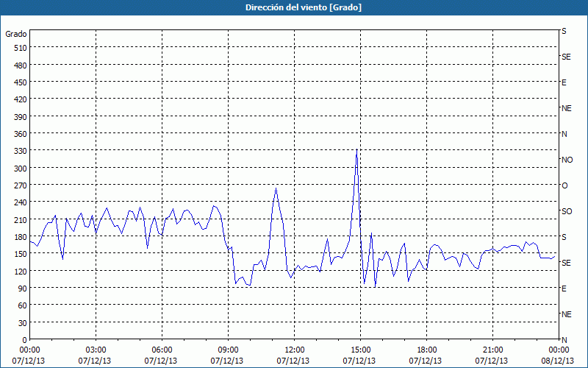
Task: Click the 09:00 time label on x-axis
Action: coord(228,350)
